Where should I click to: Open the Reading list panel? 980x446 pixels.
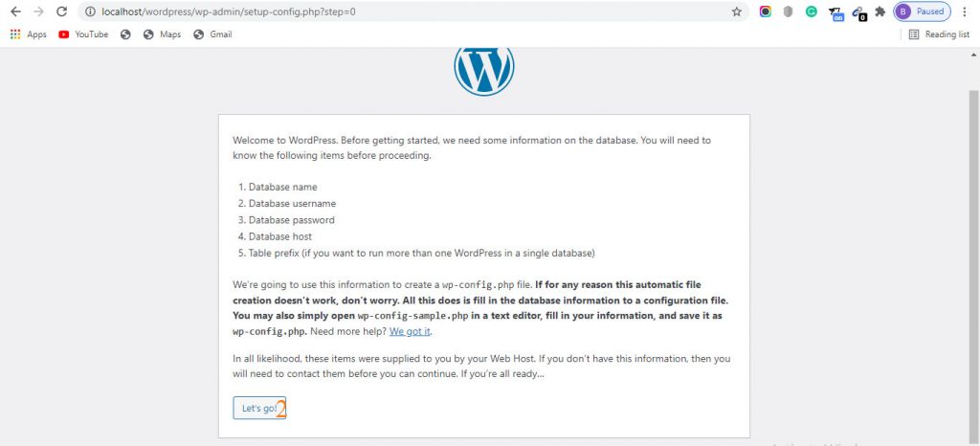[x=939, y=34]
